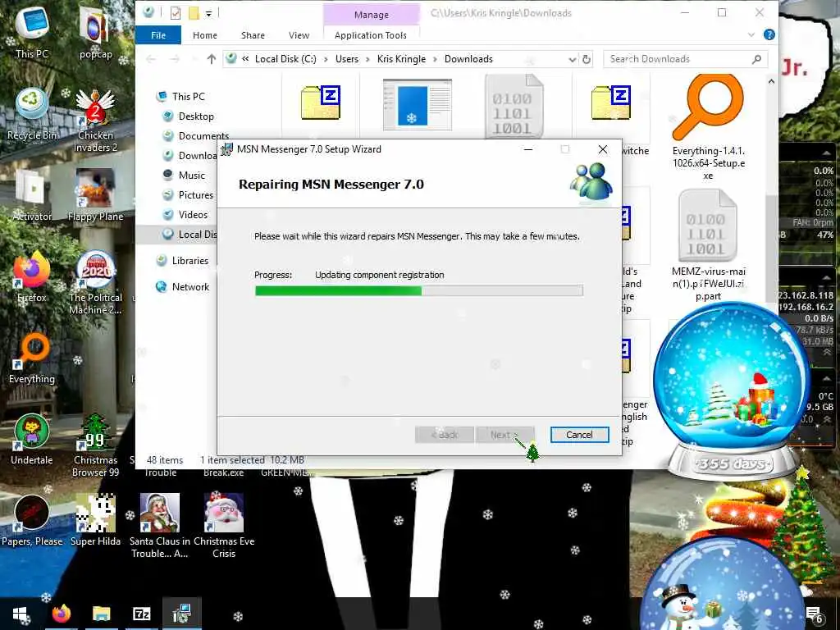Open the File tab in Explorer
The height and width of the screenshot is (630, 840).
click(158, 35)
